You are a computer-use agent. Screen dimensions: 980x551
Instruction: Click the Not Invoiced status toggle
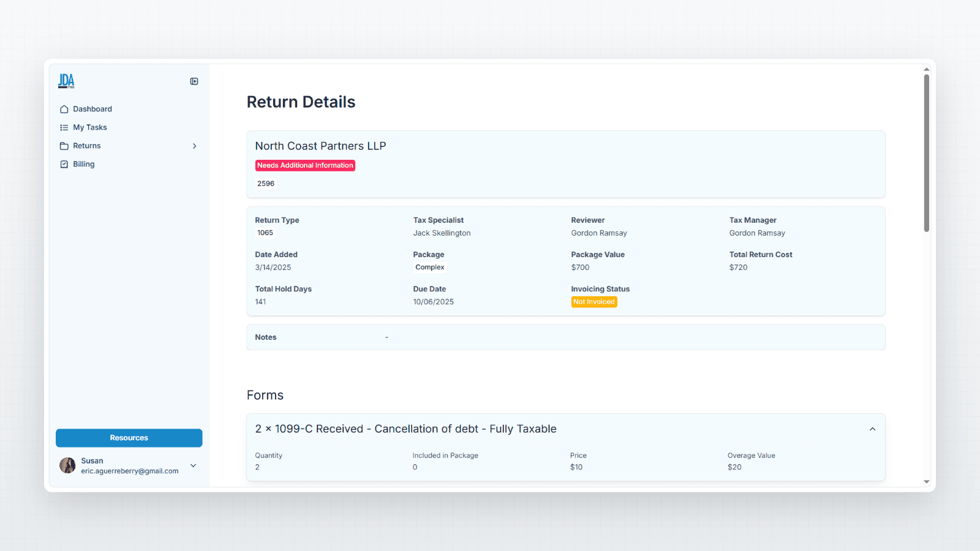pos(594,301)
